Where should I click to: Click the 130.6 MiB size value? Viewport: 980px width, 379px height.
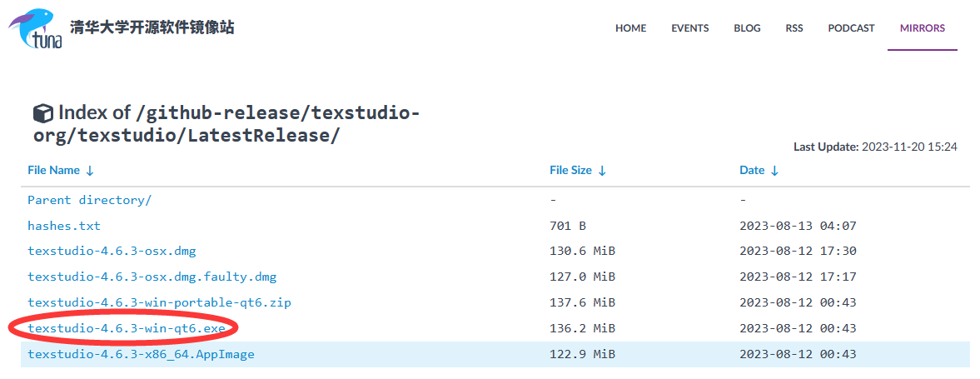point(582,252)
